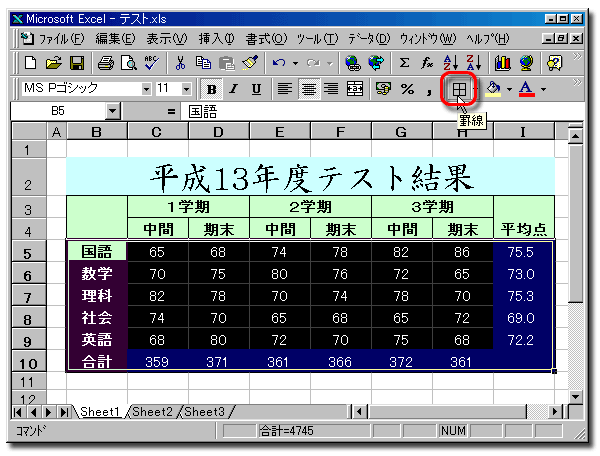
Task: Sort descending with the Z-A icon
Action: click(x=473, y=63)
